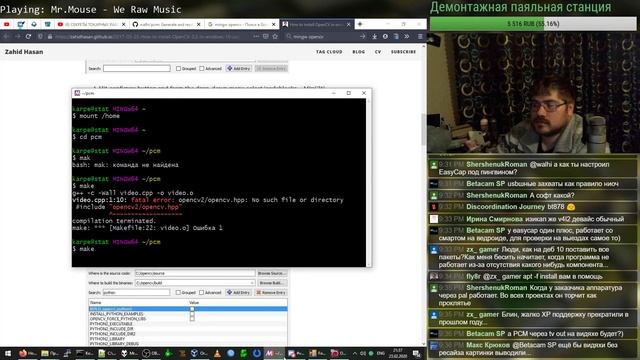Open the build binaries path dropdown
This screenshot has height=360, width=640.
(x=252, y=283)
